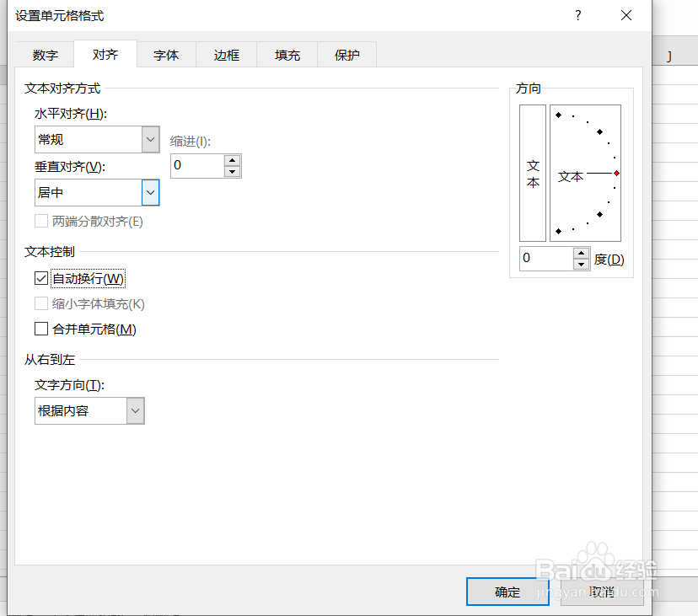
Task: Go to the 边框 tab
Action: pos(227,55)
